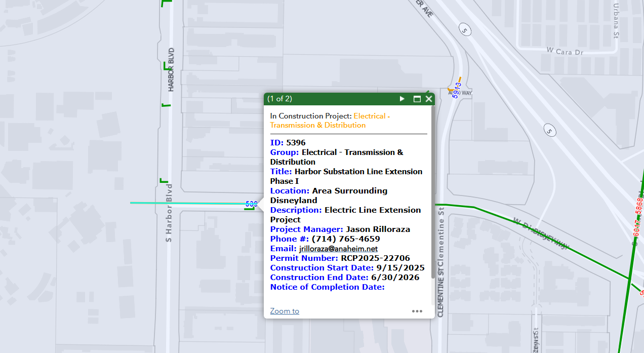Click green bracket marker under 539 label
This screenshot has width=644, height=353.
point(249,209)
